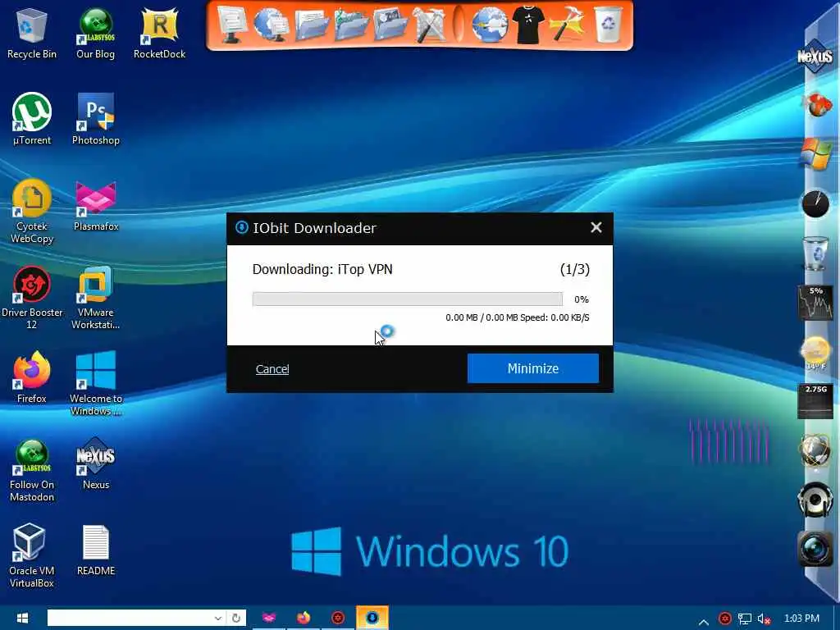The height and width of the screenshot is (630, 840).
Task: Open the recycle bin in the orange dock
Action: [x=608, y=24]
